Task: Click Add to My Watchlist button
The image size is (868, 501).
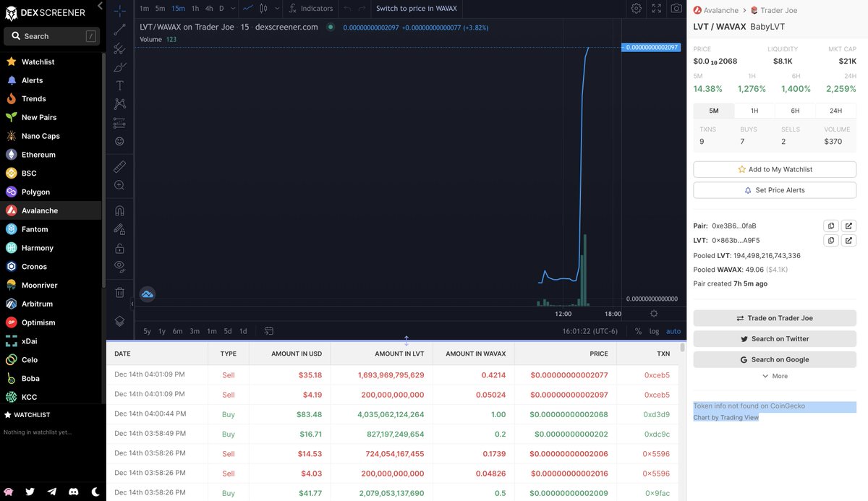Action: tap(775, 169)
